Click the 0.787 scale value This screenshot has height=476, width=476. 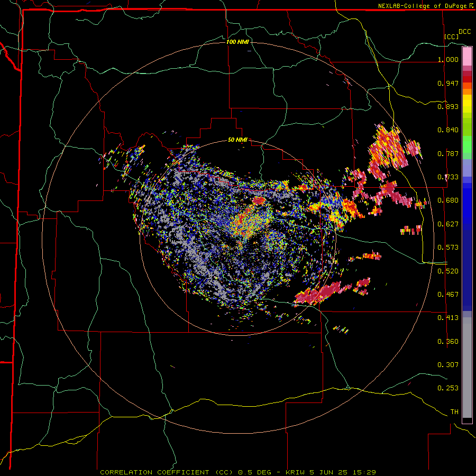tap(448, 153)
